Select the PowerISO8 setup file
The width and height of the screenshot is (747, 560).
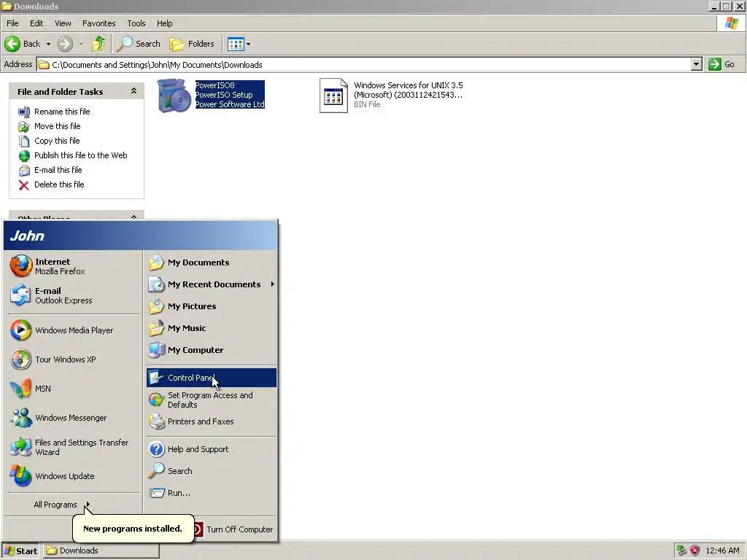pyautogui.click(x=211, y=95)
